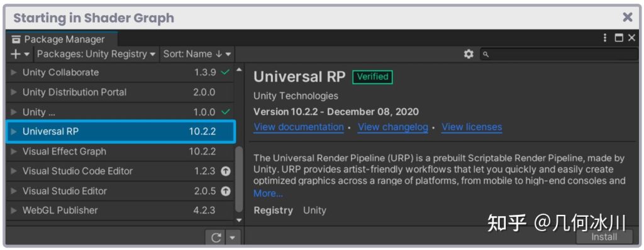Expand the truncated Unity ... package row
Screen dimensions: 644x250
[14, 112]
